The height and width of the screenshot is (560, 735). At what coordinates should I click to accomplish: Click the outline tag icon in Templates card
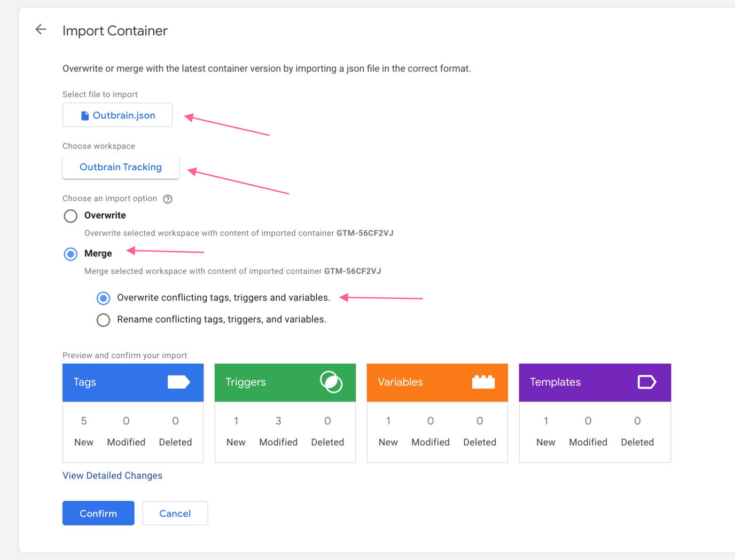pyautogui.click(x=647, y=382)
